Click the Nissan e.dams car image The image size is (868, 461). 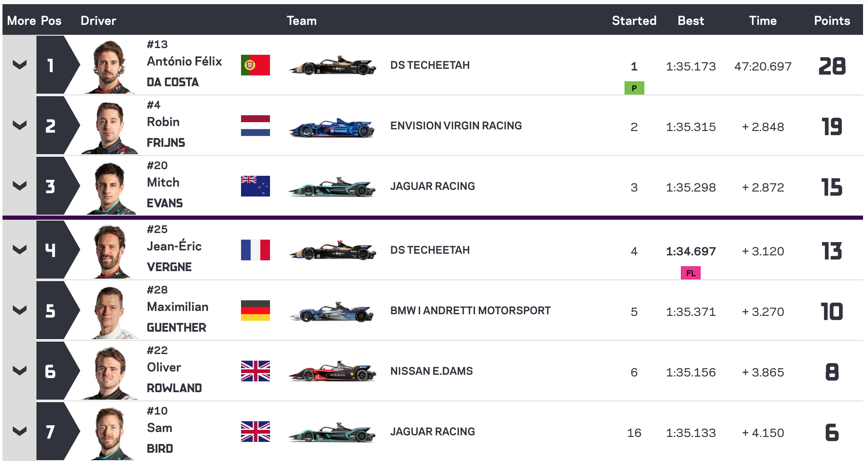(332, 371)
